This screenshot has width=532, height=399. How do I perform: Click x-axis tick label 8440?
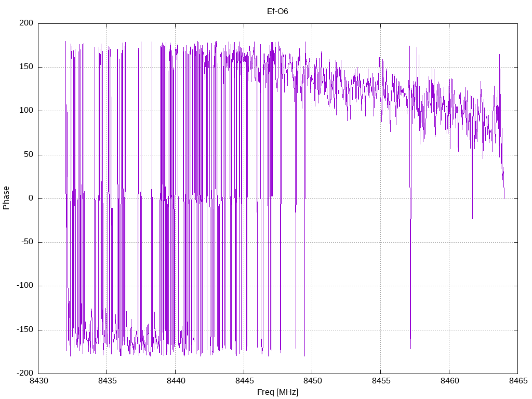pyautogui.click(x=176, y=381)
